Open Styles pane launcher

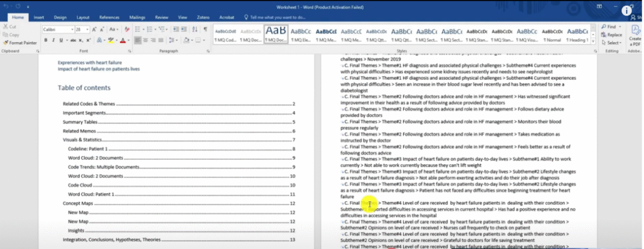point(596,51)
